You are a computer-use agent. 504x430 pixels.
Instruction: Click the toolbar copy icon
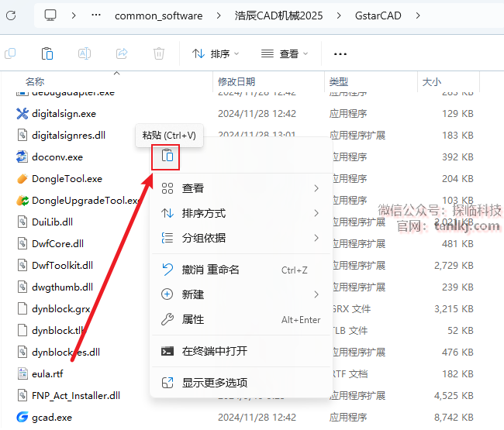[x=10, y=53]
